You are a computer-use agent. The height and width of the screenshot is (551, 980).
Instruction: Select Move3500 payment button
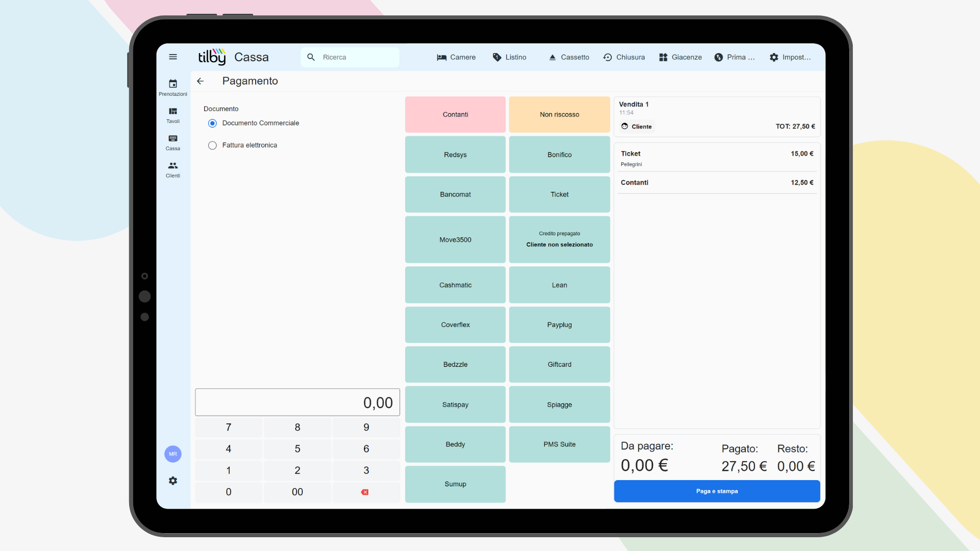tap(455, 240)
